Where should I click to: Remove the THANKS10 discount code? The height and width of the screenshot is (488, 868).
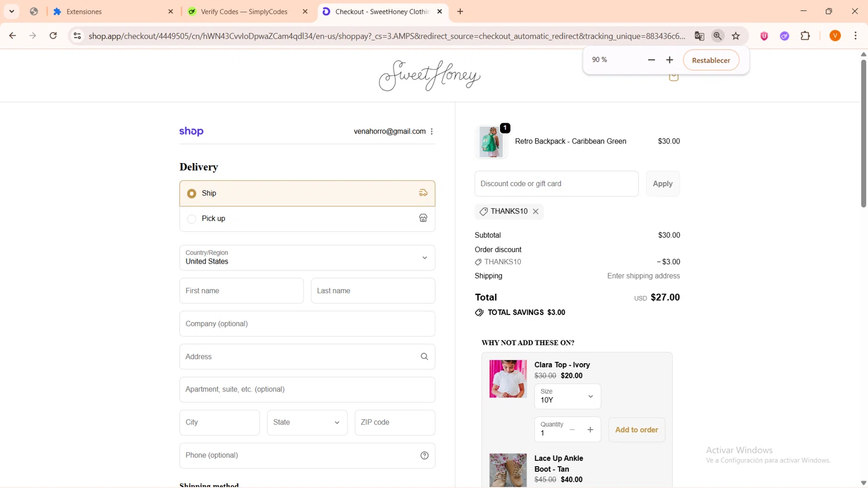coord(536,212)
